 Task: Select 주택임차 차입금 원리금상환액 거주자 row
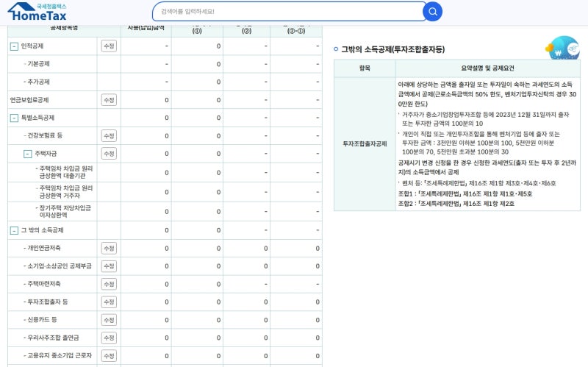click(x=65, y=192)
